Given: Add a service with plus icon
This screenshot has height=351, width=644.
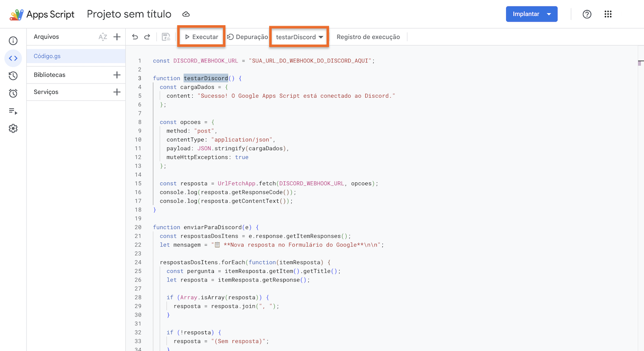Looking at the screenshot, I should point(117,92).
